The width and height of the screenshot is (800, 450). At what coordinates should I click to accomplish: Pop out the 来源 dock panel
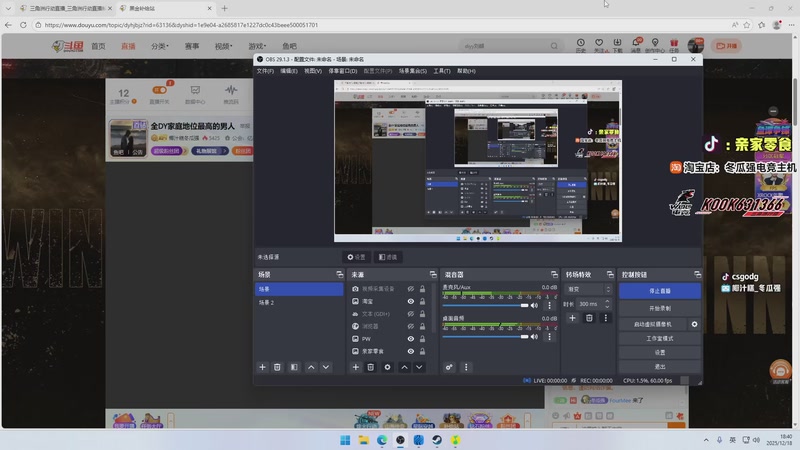[433, 274]
